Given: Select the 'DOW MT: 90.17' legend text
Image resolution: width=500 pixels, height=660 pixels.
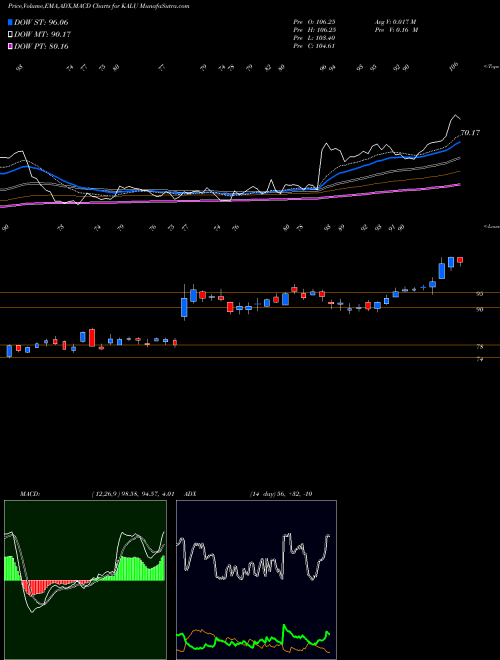Looking at the screenshot, I should point(43,34).
